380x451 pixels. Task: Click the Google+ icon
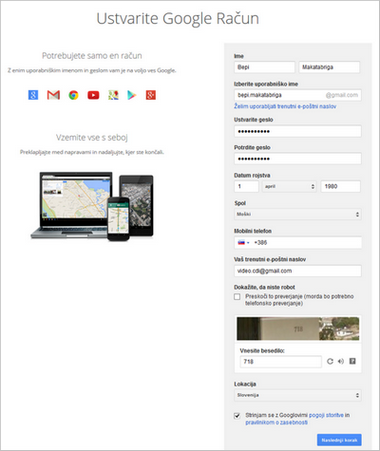pos(151,95)
